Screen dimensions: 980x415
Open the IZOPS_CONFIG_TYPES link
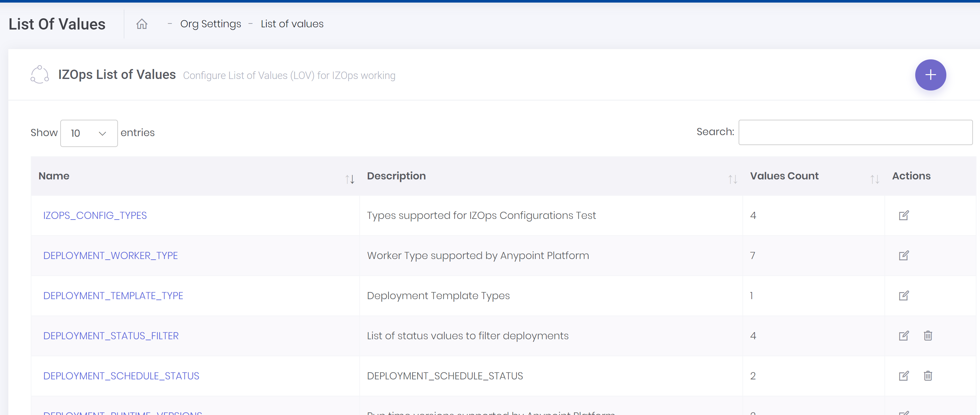[x=95, y=215]
